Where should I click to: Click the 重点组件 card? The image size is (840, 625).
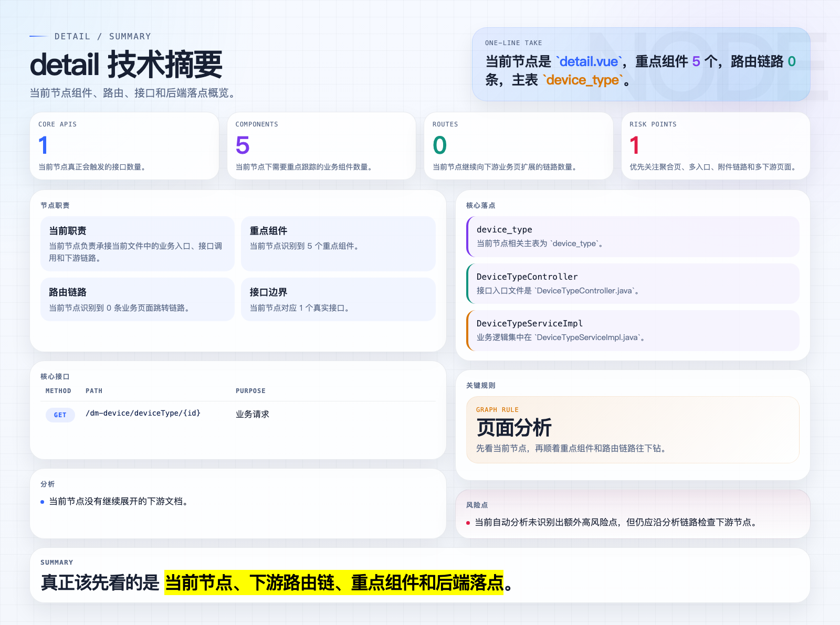tap(338, 243)
